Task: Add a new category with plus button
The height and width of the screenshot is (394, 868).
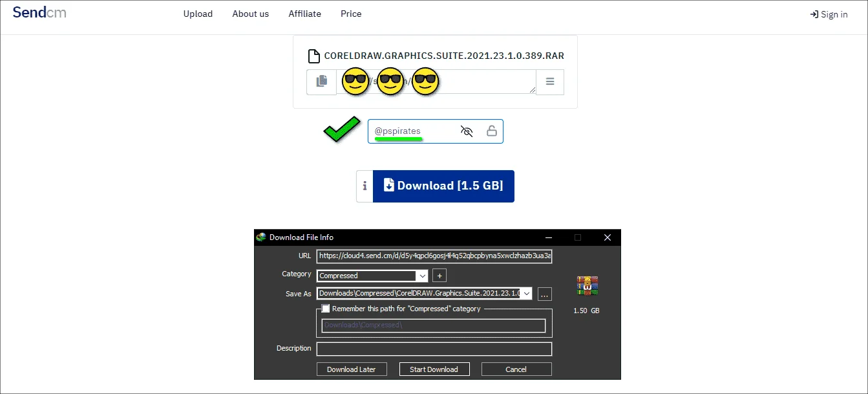Action: 439,276
